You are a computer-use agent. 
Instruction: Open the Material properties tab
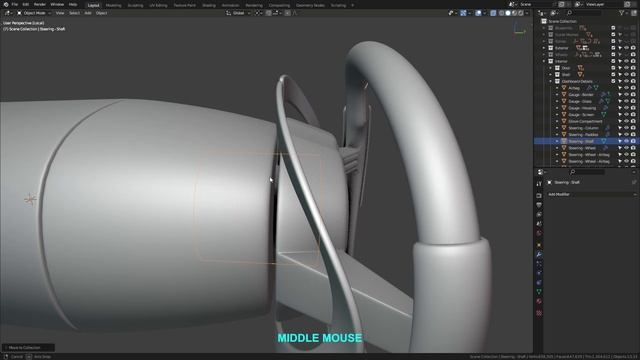click(539, 301)
